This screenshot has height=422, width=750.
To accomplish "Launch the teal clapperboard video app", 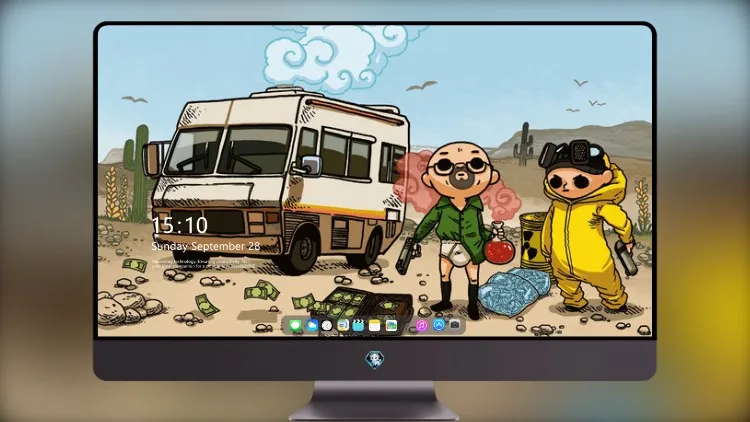I will (358, 326).
